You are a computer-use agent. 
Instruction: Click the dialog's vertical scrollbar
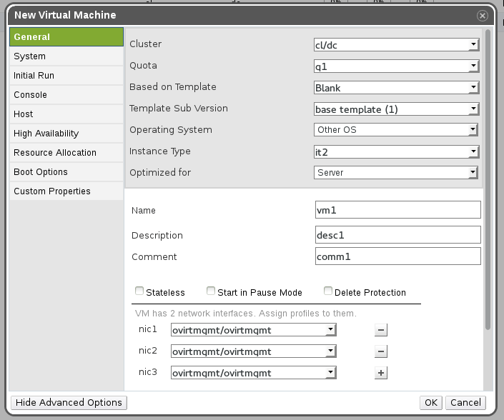pyautogui.click(x=488, y=179)
